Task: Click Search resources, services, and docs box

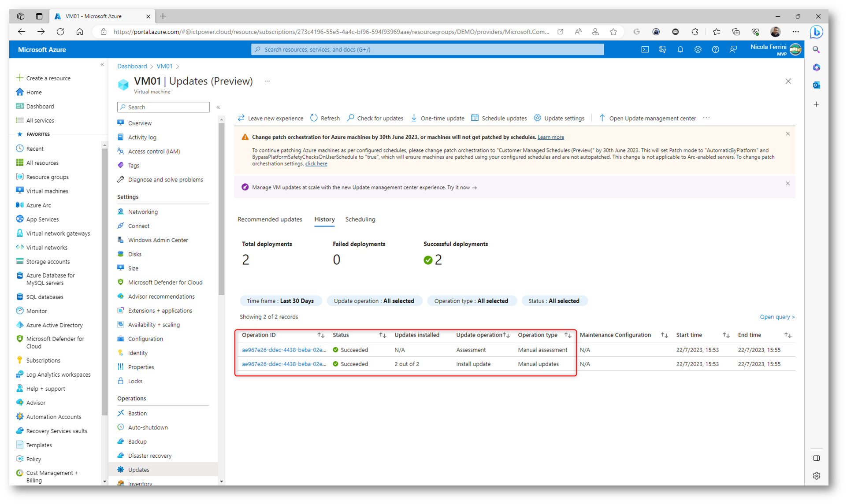Action: [427, 49]
